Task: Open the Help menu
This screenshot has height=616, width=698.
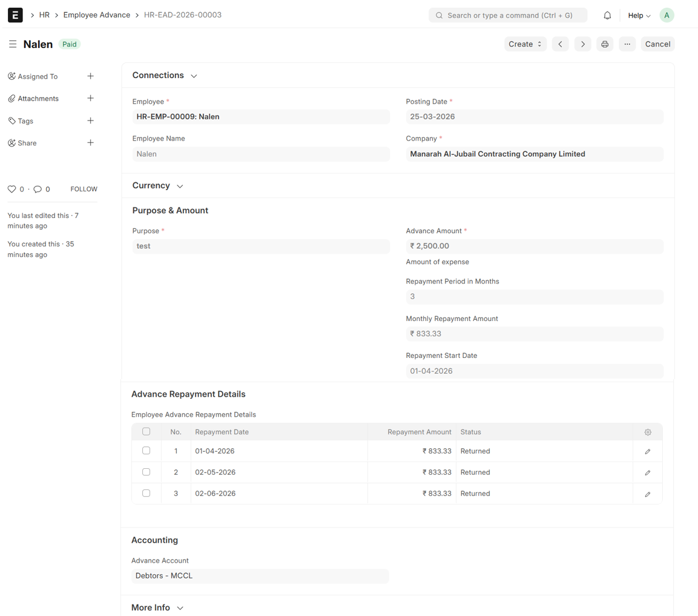Action: click(639, 15)
